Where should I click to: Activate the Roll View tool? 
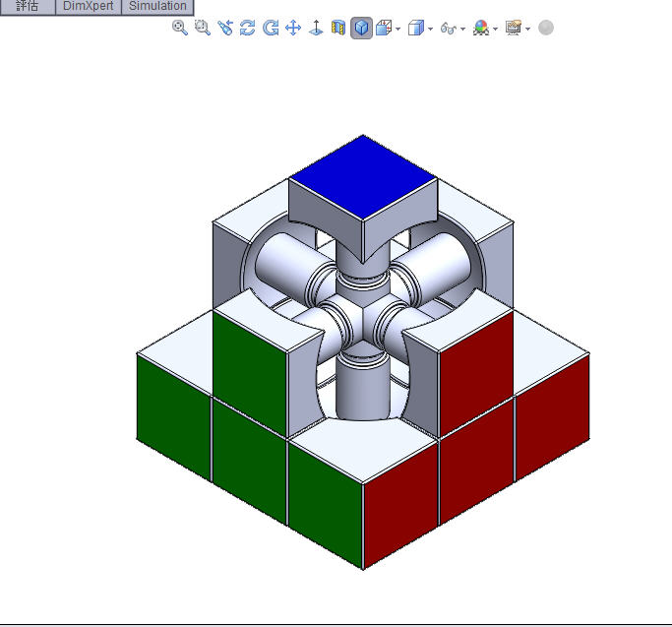coord(271,28)
